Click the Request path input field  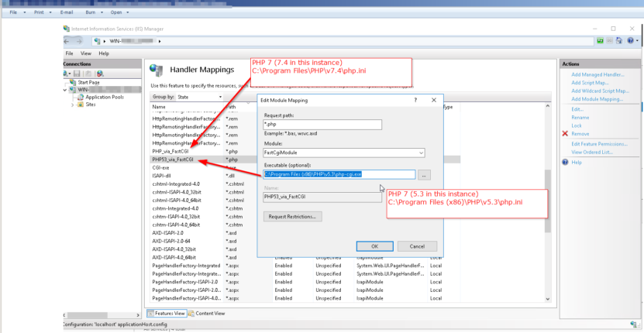coord(322,125)
